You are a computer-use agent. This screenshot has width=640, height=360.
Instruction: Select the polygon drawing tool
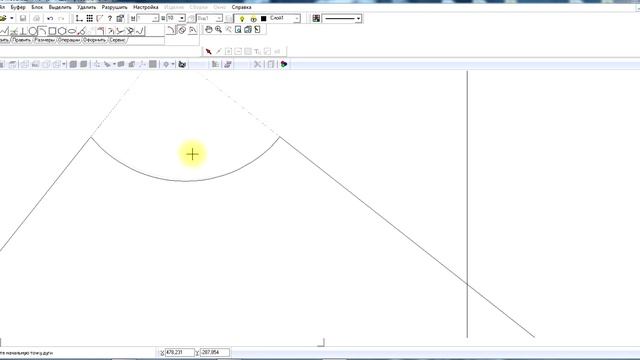(62, 31)
